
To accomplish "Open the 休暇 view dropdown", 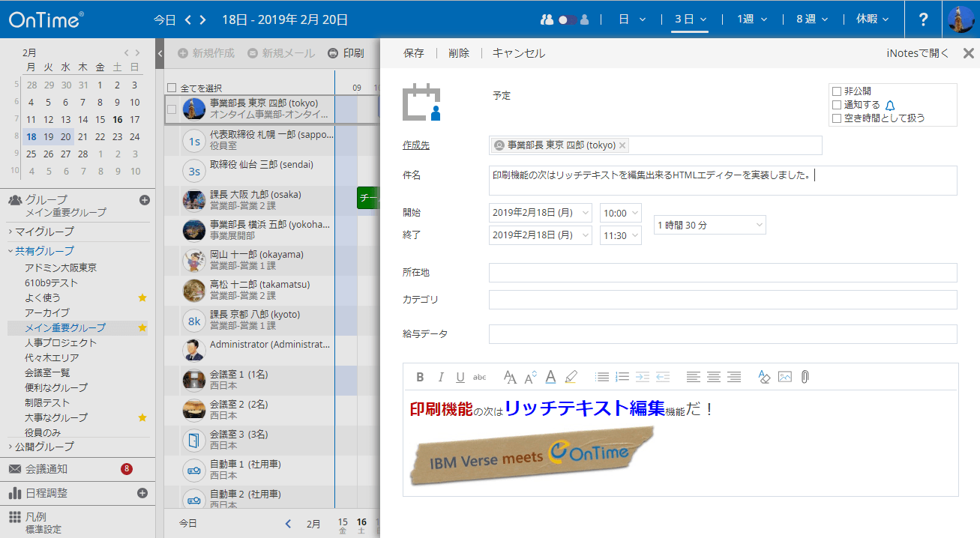I will (x=871, y=18).
